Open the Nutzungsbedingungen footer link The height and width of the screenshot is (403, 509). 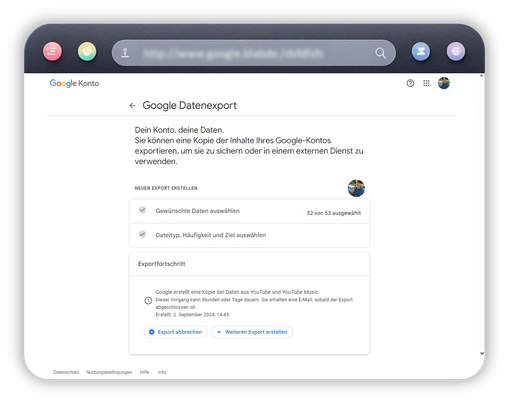coord(109,372)
